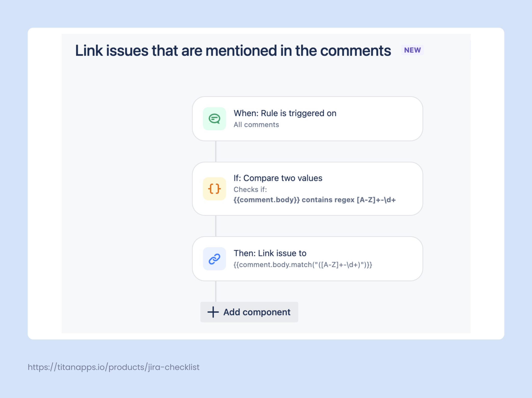Viewport: 532px width, 398px height.
Task: Click the titanapps.io jira-checklist URL
Action: pyautogui.click(x=114, y=367)
